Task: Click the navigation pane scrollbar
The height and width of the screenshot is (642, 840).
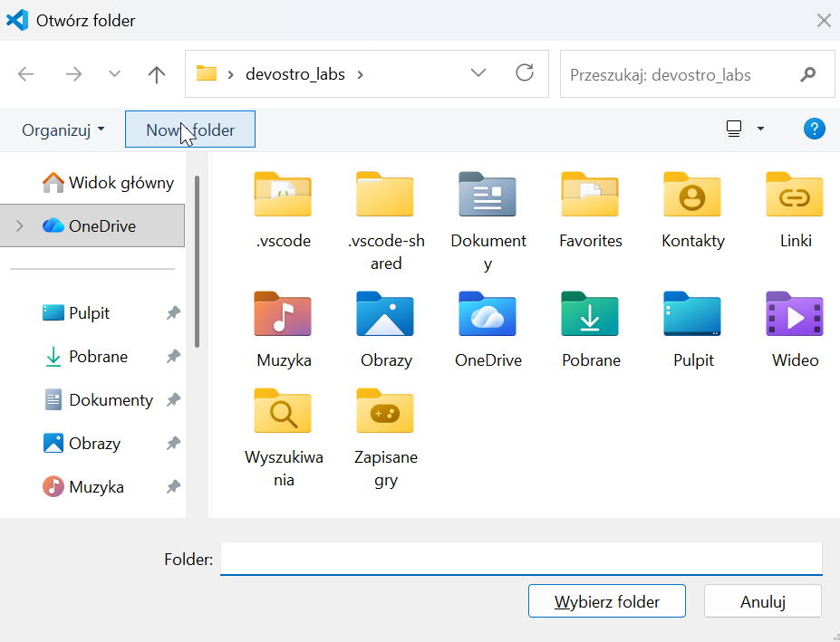Action: click(197, 262)
